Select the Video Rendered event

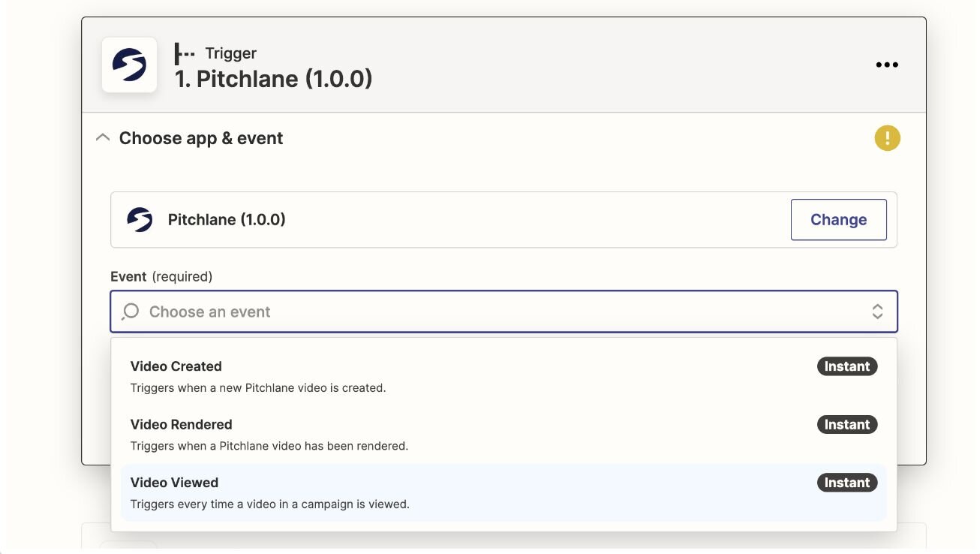click(504, 434)
